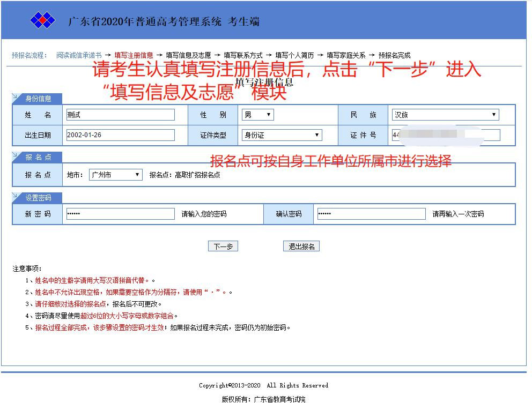Image resolution: width=532 pixels, height=403 pixels.
Task: Click the arrow icon on 身份信息 header
Action: (x=15, y=97)
